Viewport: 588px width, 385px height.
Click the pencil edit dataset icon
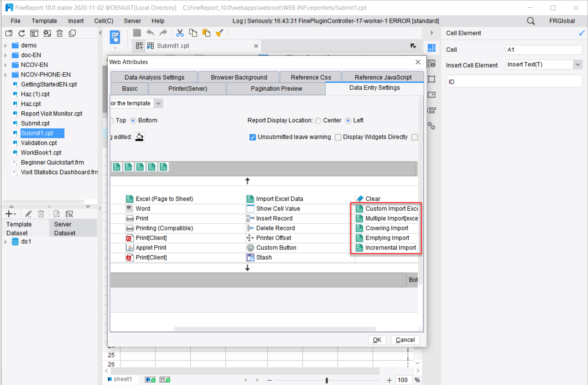click(x=28, y=214)
